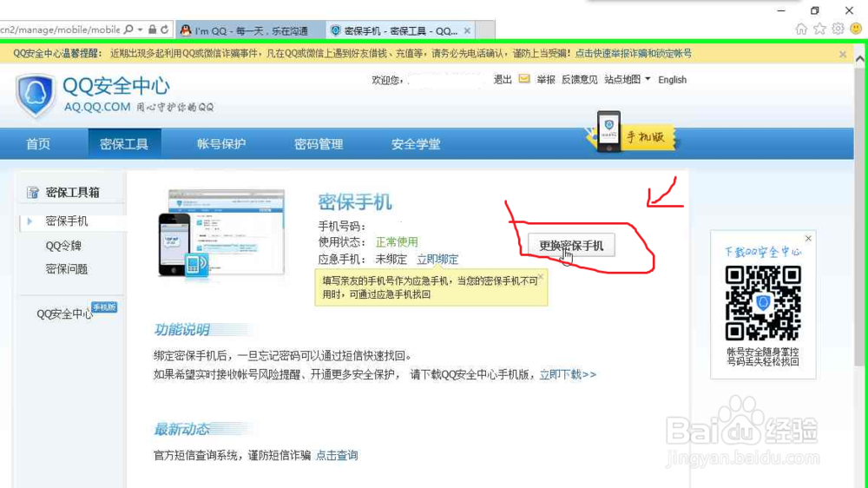Click the 功能说明 section heading
The height and width of the screenshot is (488, 868).
point(181,330)
